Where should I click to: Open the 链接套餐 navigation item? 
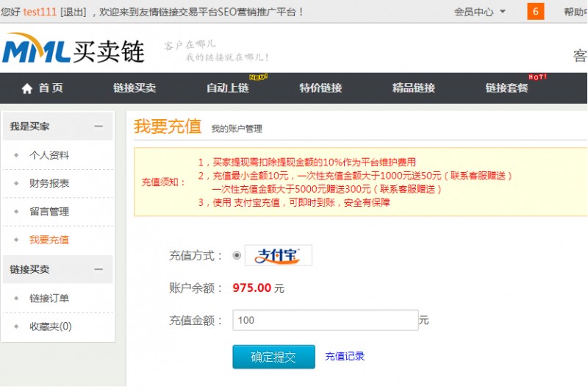click(x=506, y=88)
